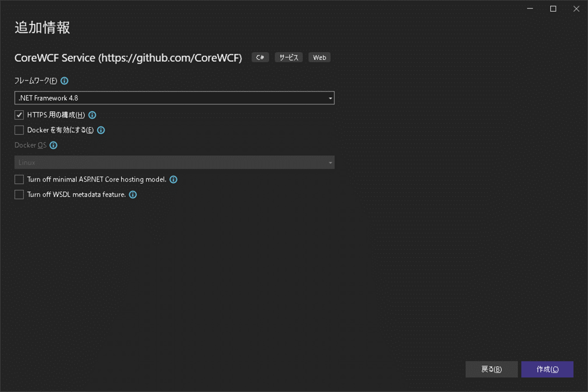Image resolution: width=588 pixels, height=392 pixels.
Task: Click the サービス tag badge
Action: tap(289, 57)
